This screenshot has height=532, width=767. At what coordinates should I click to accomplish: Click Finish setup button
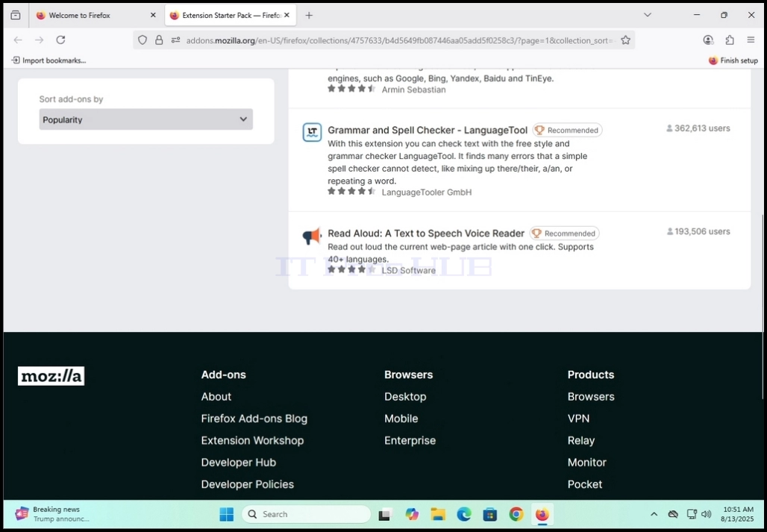[x=733, y=60]
